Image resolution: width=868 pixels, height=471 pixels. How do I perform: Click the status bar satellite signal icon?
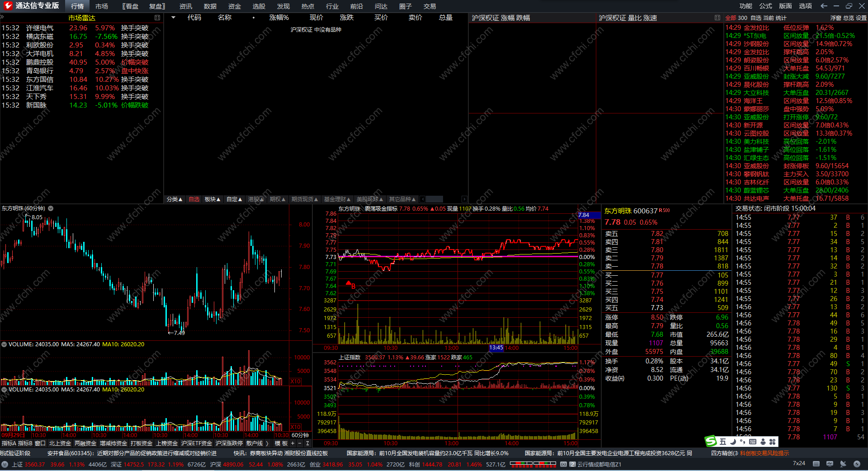[843, 464]
